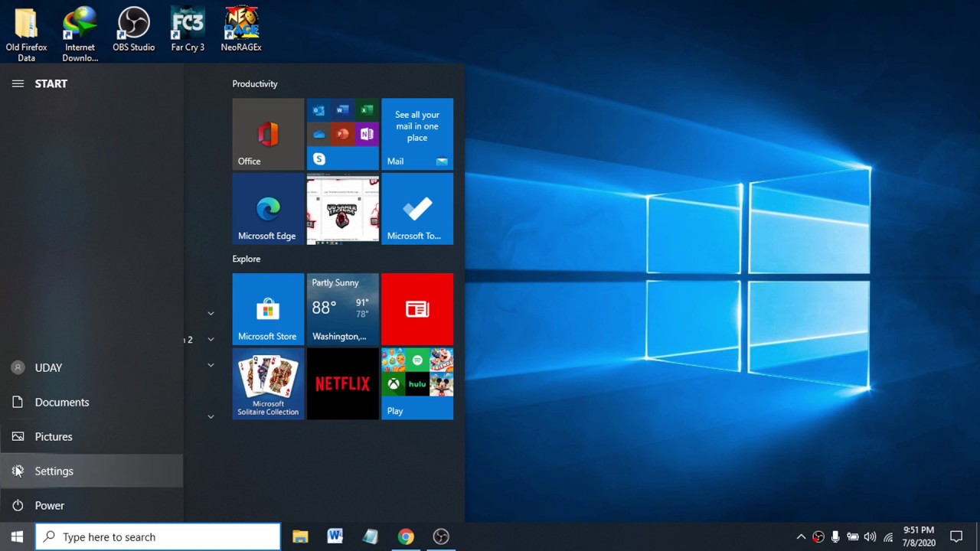Open Skype from the Office apps tile
Screen dimensions: 980x551
[318, 158]
